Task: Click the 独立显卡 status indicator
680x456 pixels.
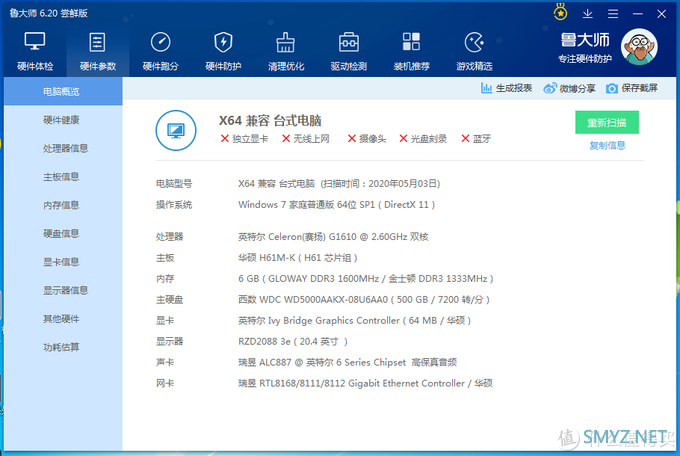Action: (244, 139)
